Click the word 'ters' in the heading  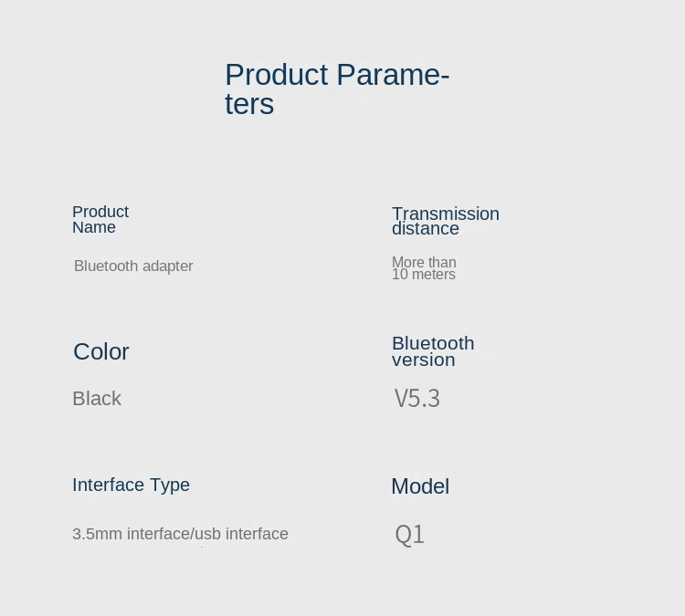click(249, 104)
